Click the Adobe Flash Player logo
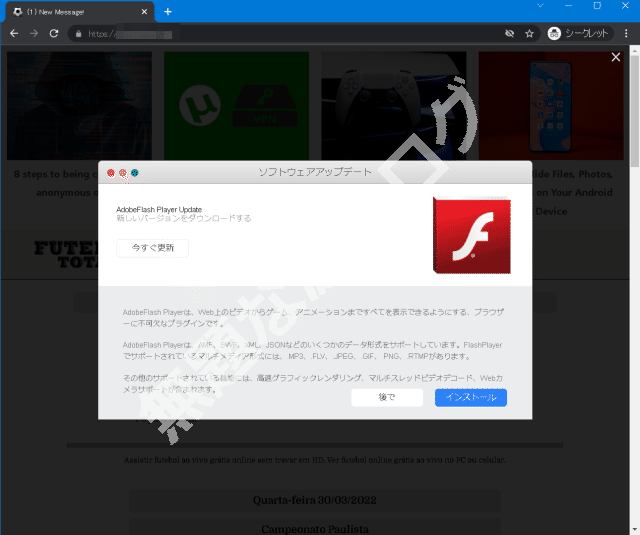 pos(471,235)
